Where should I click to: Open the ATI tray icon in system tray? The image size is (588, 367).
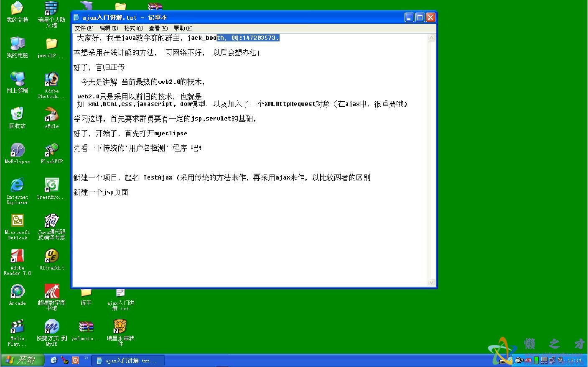(x=528, y=360)
